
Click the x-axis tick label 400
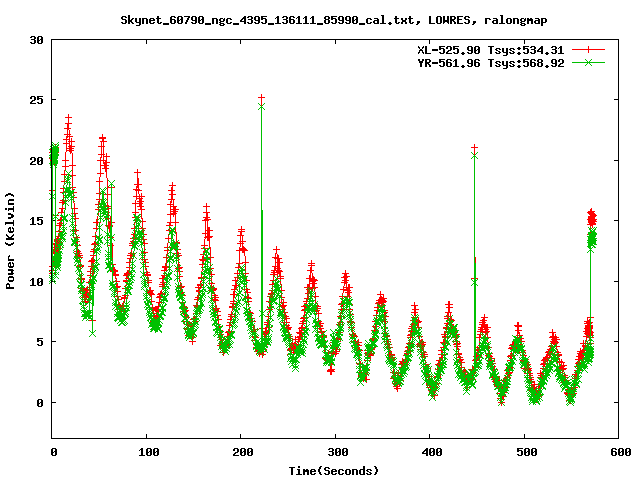[x=431, y=452]
